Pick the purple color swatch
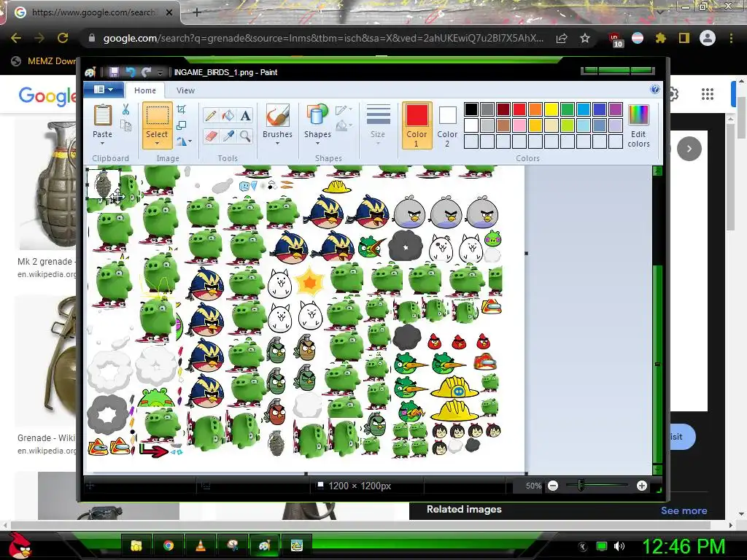 point(616,109)
